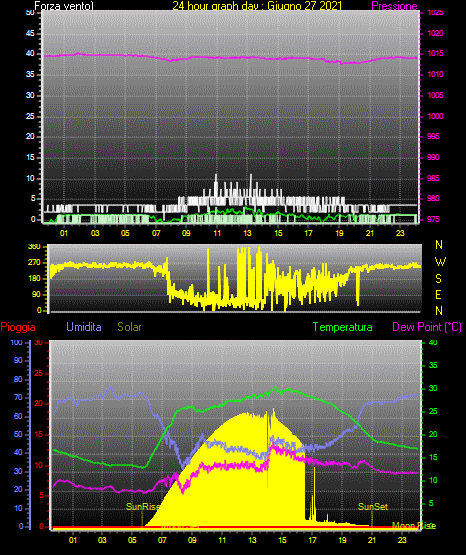The width and height of the screenshot is (466, 555).
Task: Click the S wind direction label
Action: [438, 279]
